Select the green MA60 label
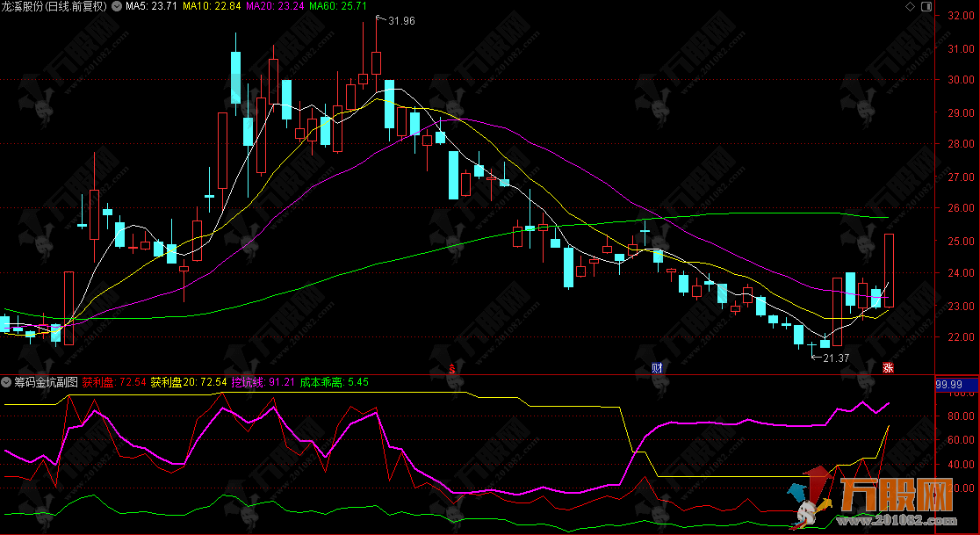 point(332,6)
